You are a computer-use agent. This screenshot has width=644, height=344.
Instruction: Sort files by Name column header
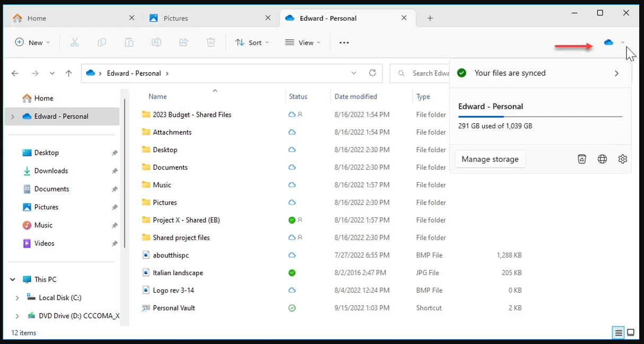coord(158,96)
